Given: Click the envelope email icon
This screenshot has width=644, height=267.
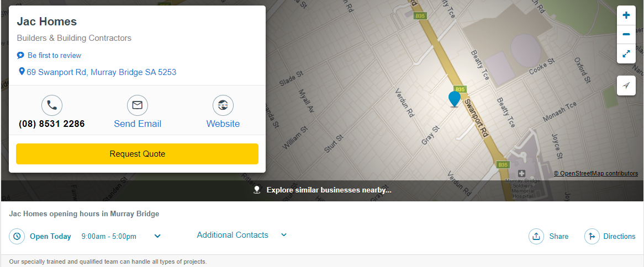Looking at the screenshot, I should click(137, 105).
